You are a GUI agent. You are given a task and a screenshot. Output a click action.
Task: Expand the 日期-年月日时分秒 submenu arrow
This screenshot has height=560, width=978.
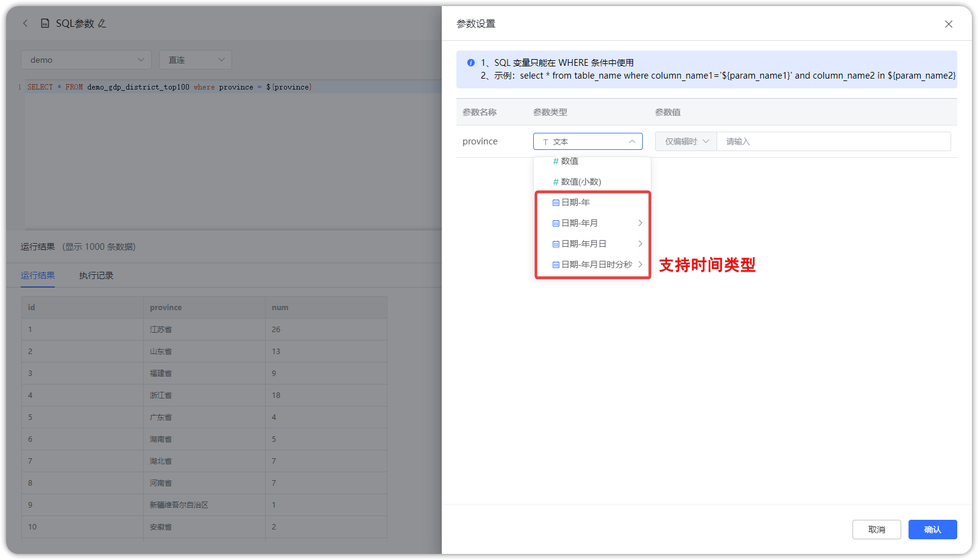tap(640, 264)
